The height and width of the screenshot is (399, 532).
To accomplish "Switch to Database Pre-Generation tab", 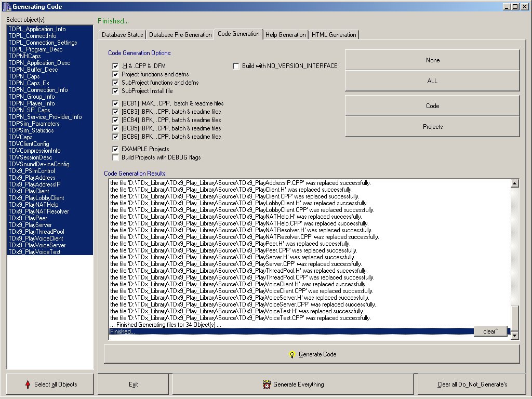I will click(x=180, y=35).
